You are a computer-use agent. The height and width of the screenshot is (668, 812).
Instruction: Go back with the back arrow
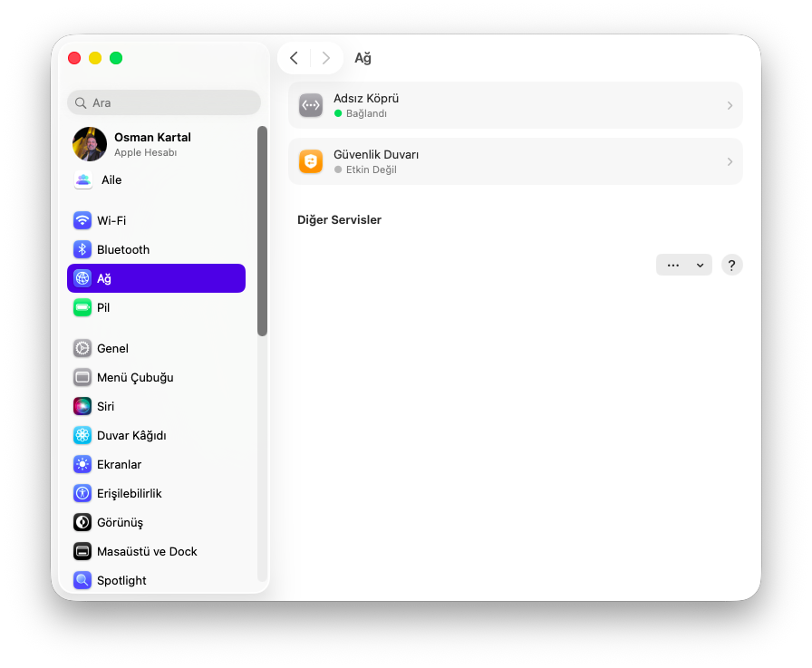294,58
